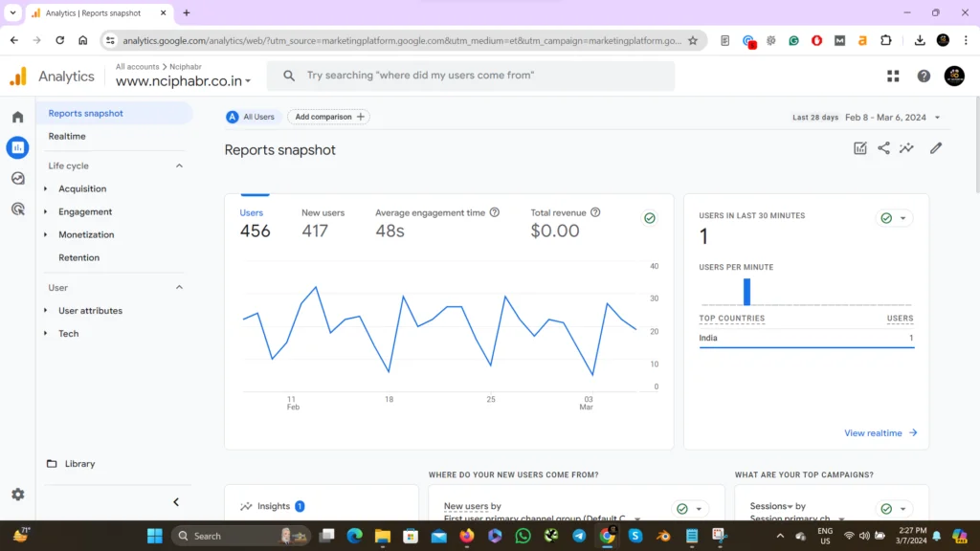Image resolution: width=980 pixels, height=551 pixels.
Task: Click help icon beside Total revenue
Action: tap(595, 212)
